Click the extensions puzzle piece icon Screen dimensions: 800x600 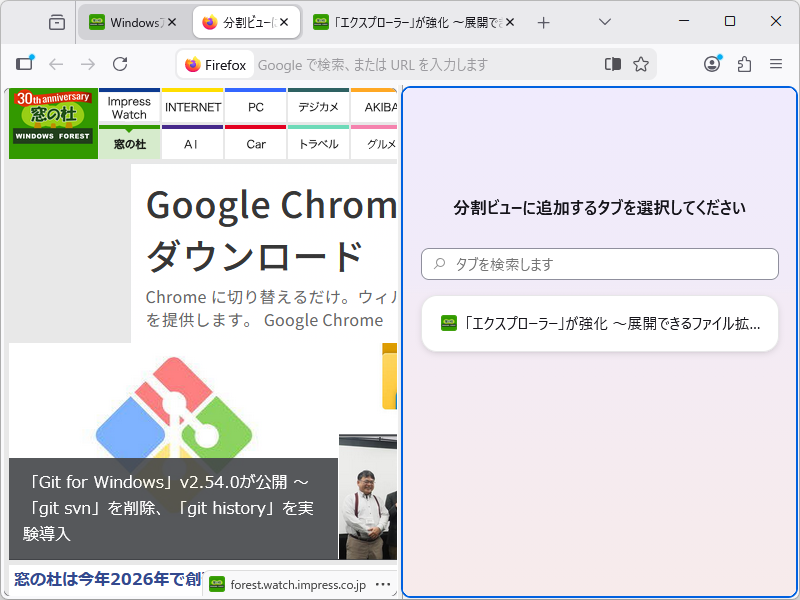744,63
